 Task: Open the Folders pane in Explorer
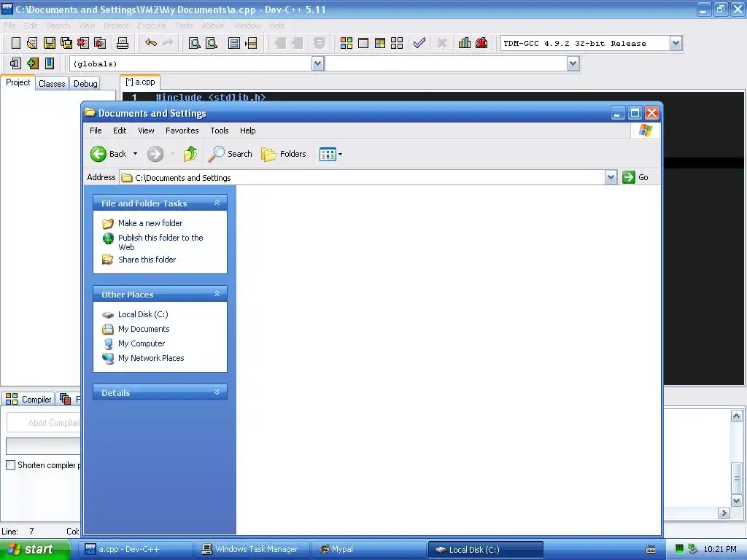coord(284,154)
